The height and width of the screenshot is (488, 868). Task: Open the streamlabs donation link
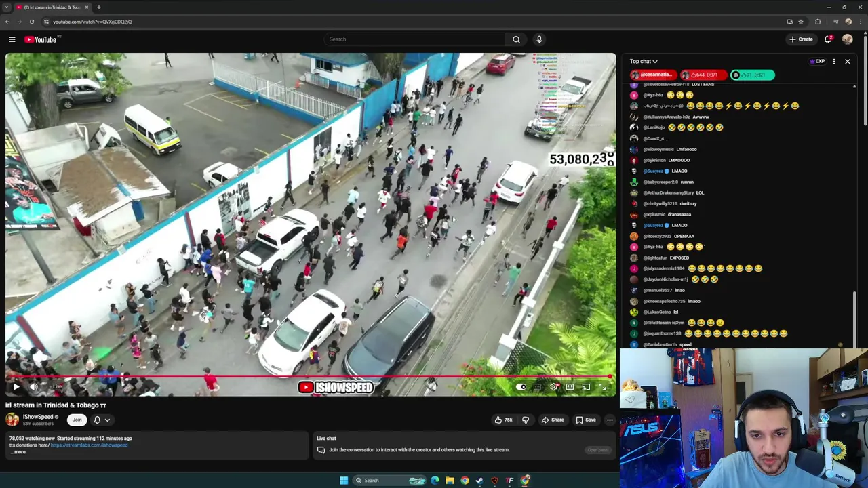(89, 445)
